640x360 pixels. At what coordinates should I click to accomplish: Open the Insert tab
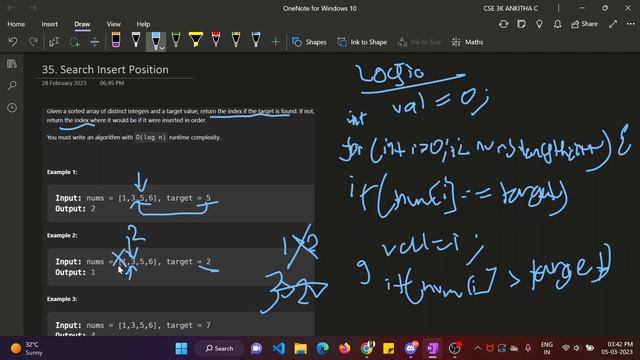coord(49,24)
